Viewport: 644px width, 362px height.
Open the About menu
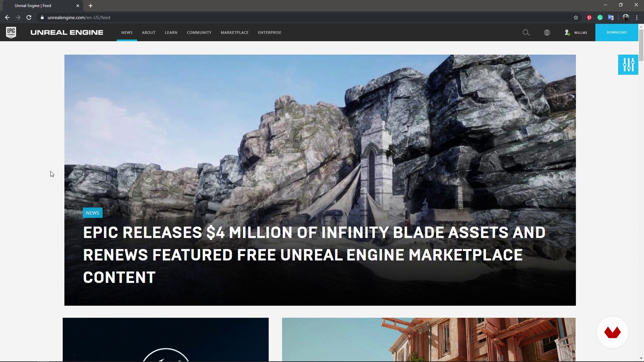[149, 33]
